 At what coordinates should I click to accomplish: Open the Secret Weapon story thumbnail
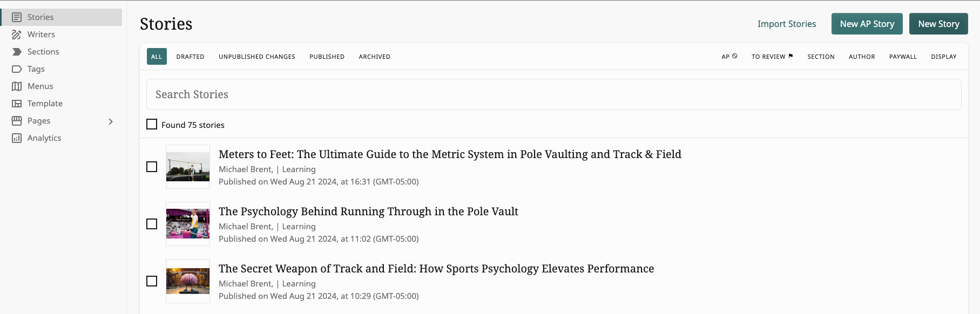pyautogui.click(x=188, y=281)
